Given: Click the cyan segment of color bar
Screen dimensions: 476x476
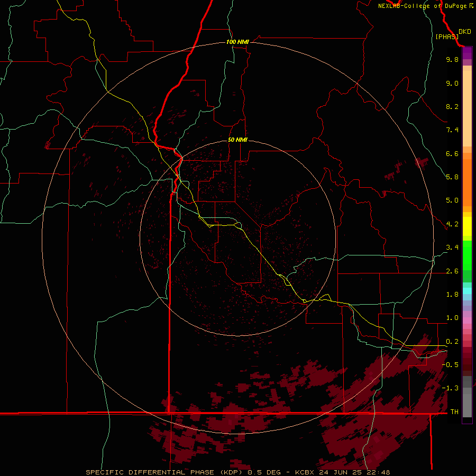Looking at the screenshot, I should click(467, 291).
